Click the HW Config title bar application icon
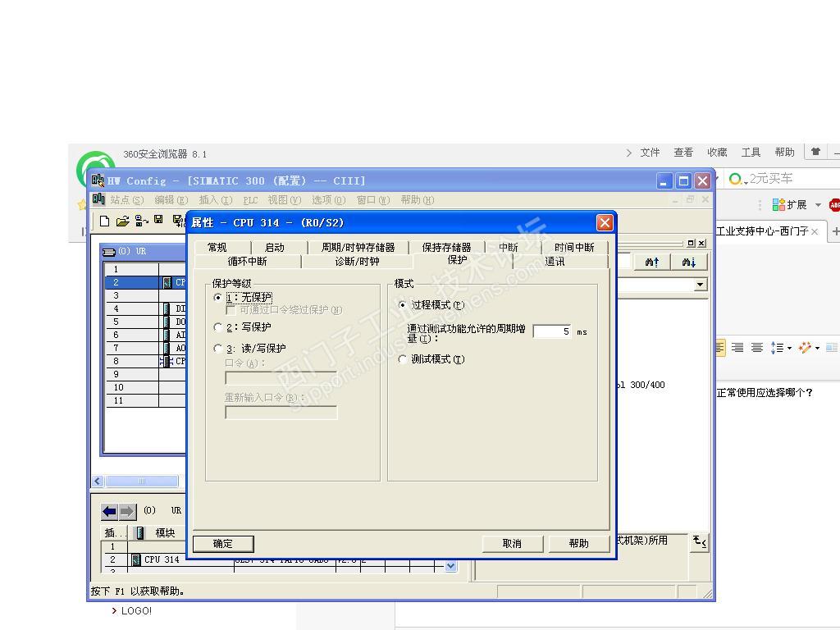840x630 pixels. point(98,180)
